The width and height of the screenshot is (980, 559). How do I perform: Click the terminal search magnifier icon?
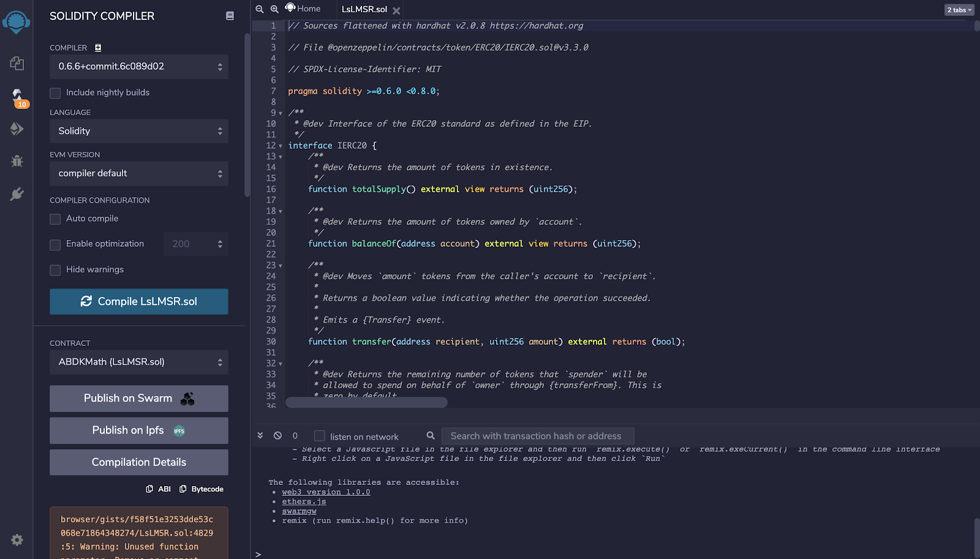point(431,435)
